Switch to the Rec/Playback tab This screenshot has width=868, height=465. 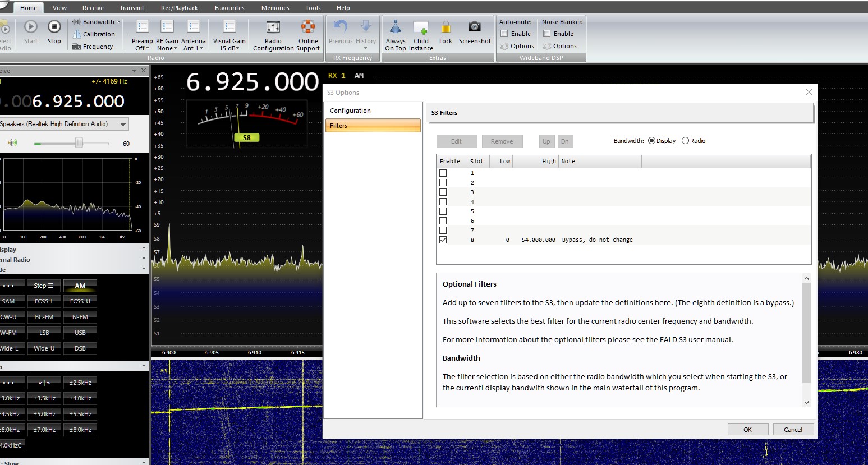[x=179, y=8]
